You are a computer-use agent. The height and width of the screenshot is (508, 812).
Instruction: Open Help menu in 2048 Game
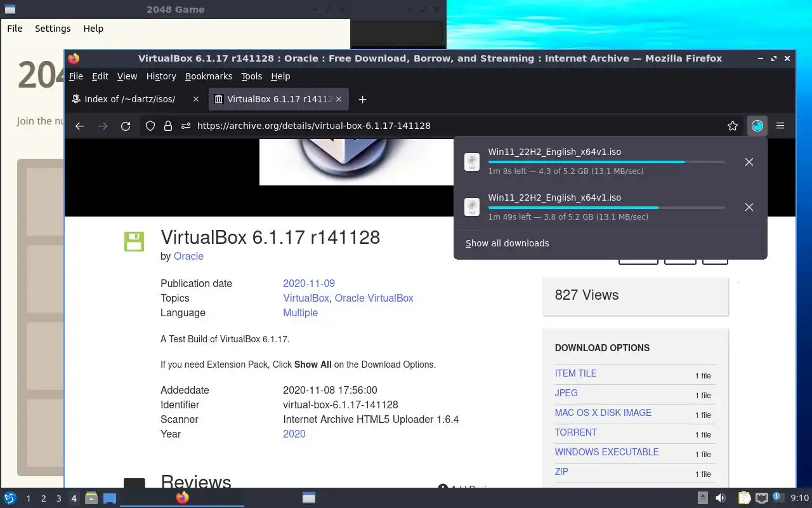[x=93, y=29]
